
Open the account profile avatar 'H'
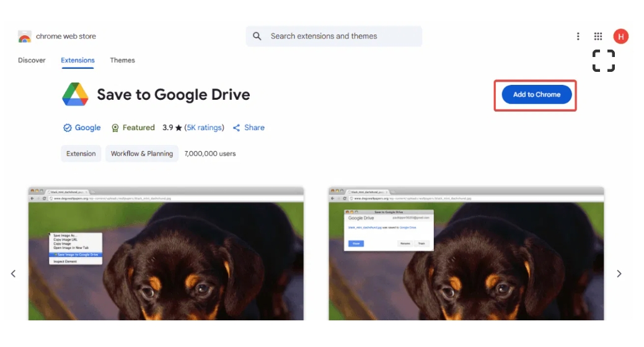620,37
